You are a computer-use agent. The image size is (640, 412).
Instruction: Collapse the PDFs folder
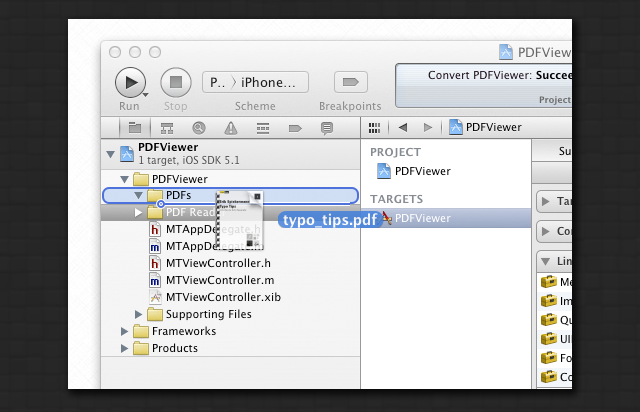(138, 196)
